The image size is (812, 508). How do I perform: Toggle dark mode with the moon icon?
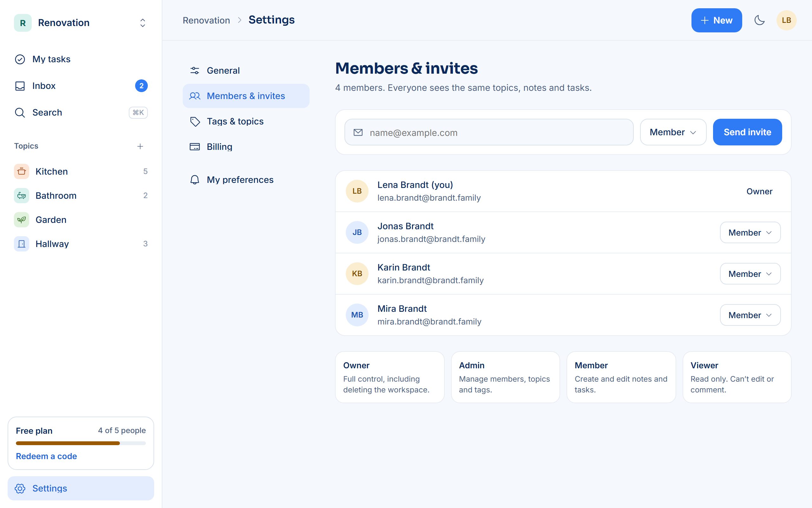[x=759, y=20]
